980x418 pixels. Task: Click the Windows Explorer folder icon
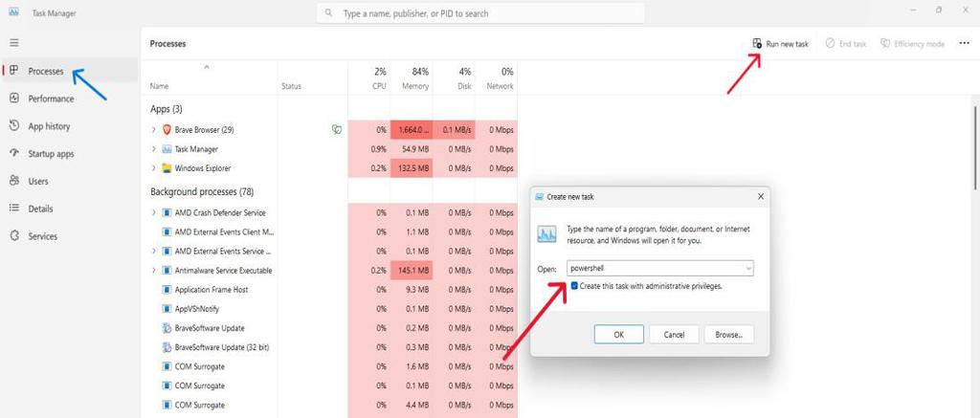click(167, 168)
